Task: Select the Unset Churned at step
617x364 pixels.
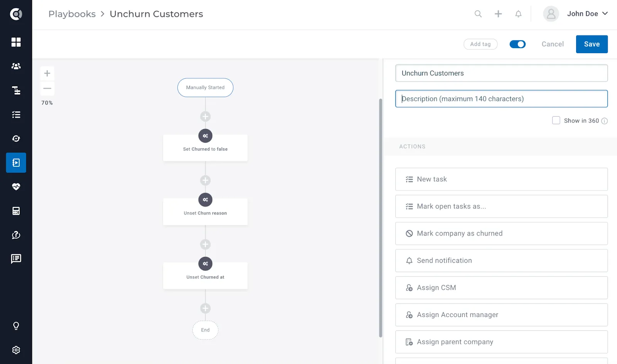Action: pyautogui.click(x=205, y=276)
